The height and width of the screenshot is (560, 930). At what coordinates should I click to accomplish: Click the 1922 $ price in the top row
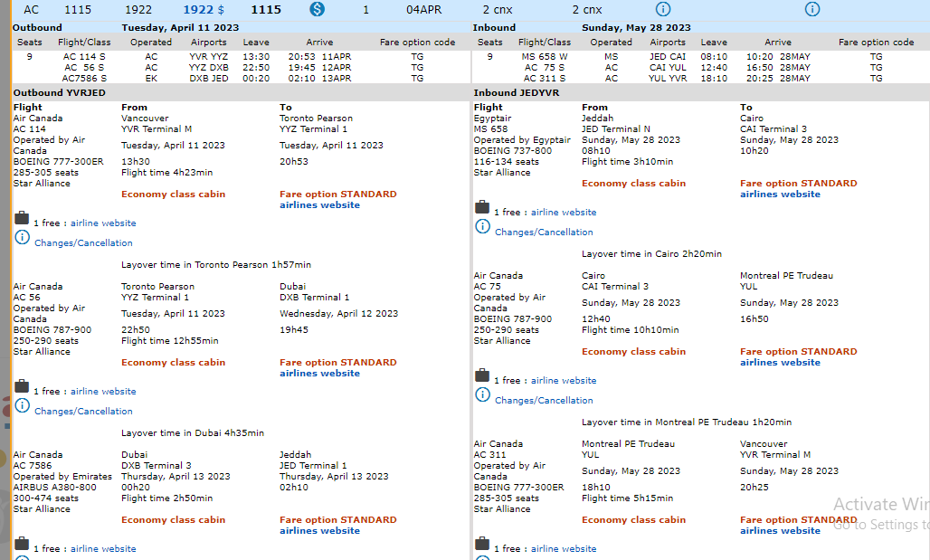coord(205,10)
